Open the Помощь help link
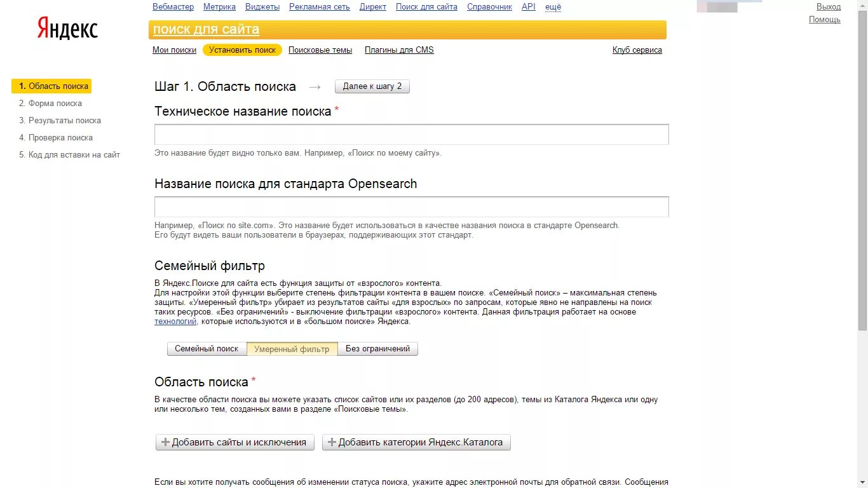This screenshot has width=868, height=488. [x=825, y=20]
